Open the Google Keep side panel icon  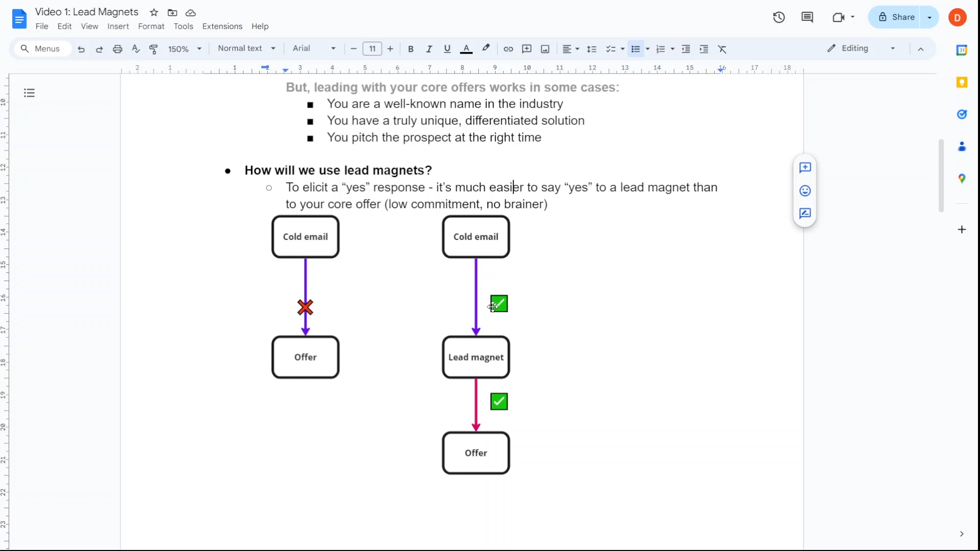click(962, 82)
